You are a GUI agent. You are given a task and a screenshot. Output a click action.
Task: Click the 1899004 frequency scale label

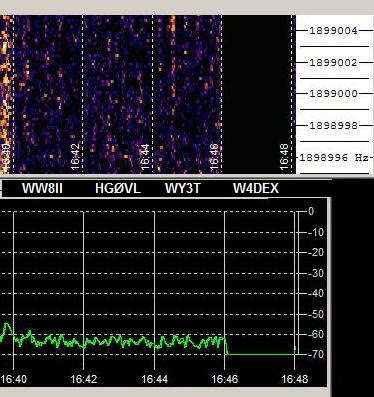[333, 31]
